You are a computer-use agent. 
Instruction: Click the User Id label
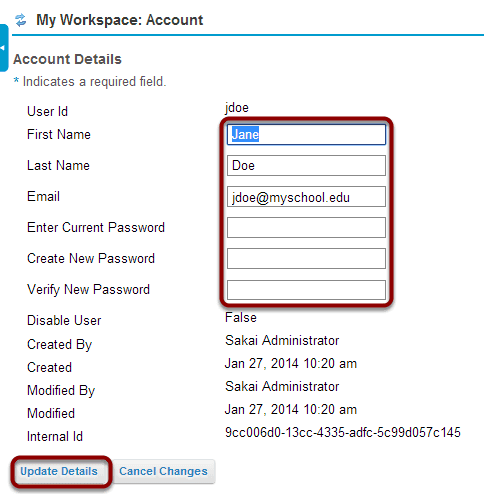(x=47, y=112)
